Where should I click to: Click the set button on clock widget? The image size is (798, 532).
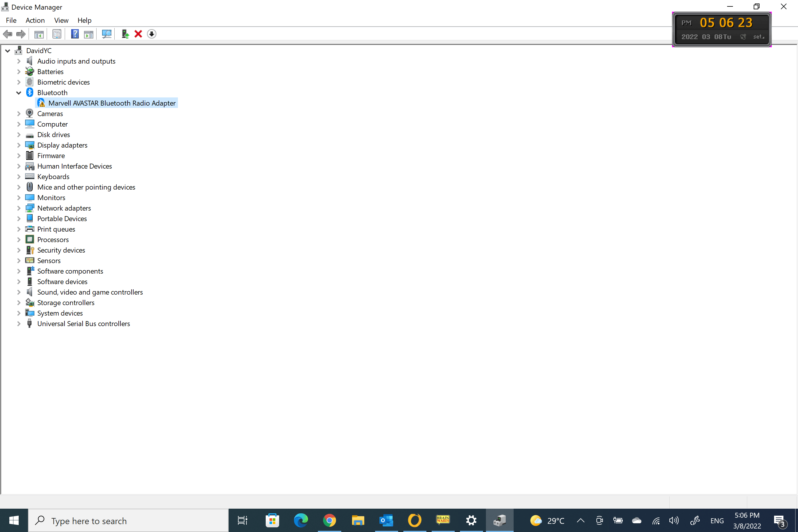pyautogui.click(x=758, y=37)
